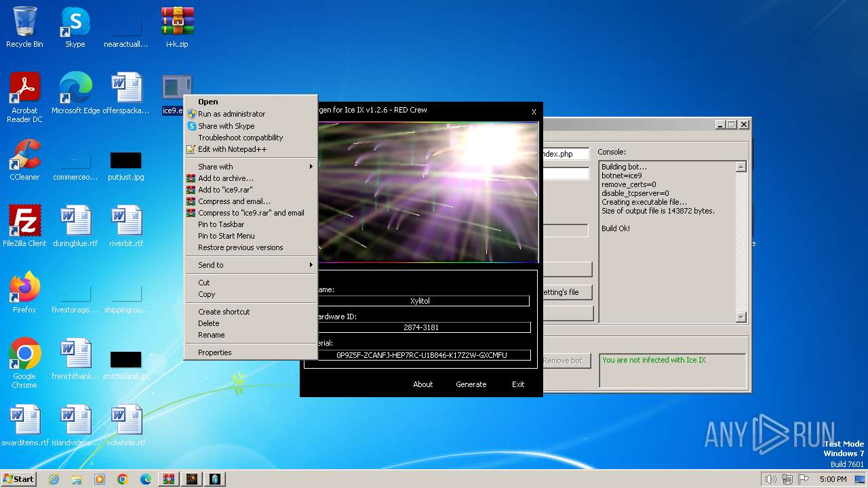
Task: Choose Properties in the context menu
Action: tap(251, 352)
